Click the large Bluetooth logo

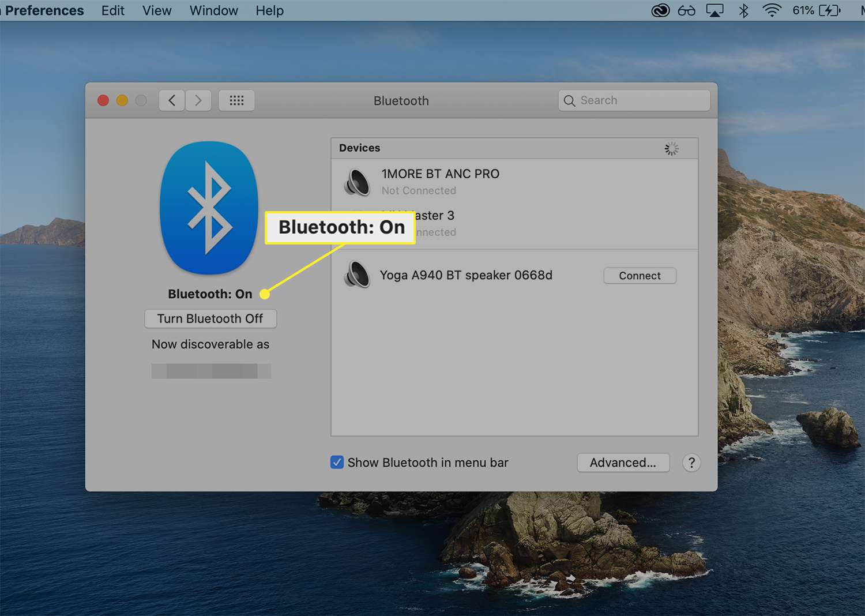click(209, 208)
